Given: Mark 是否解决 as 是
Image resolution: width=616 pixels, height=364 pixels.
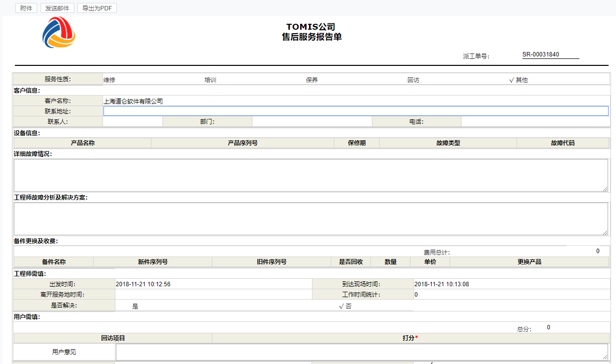Looking at the screenshot, I should (135, 307).
